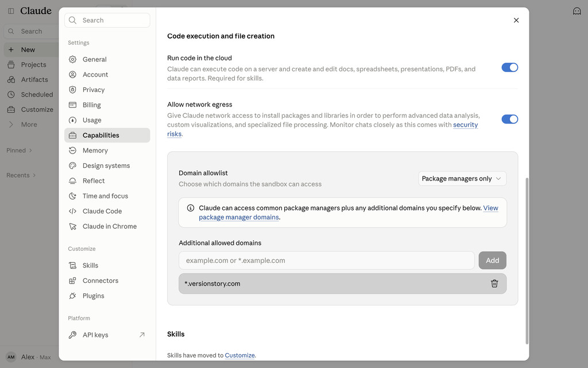Click the additional allowed domains input
588x368 pixels.
tap(327, 260)
